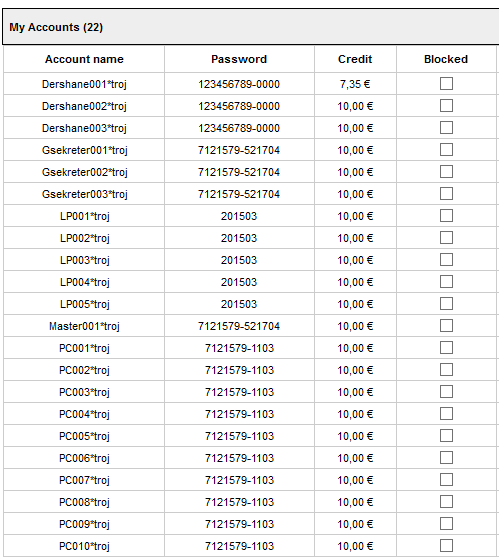Select credit cell for Dershane002*troj
499x559 pixels.
coord(355,106)
